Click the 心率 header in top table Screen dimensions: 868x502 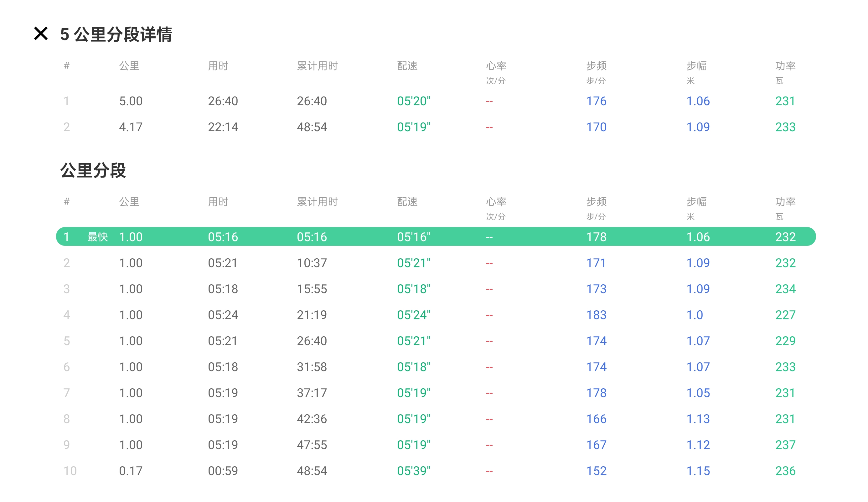pos(496,66)
